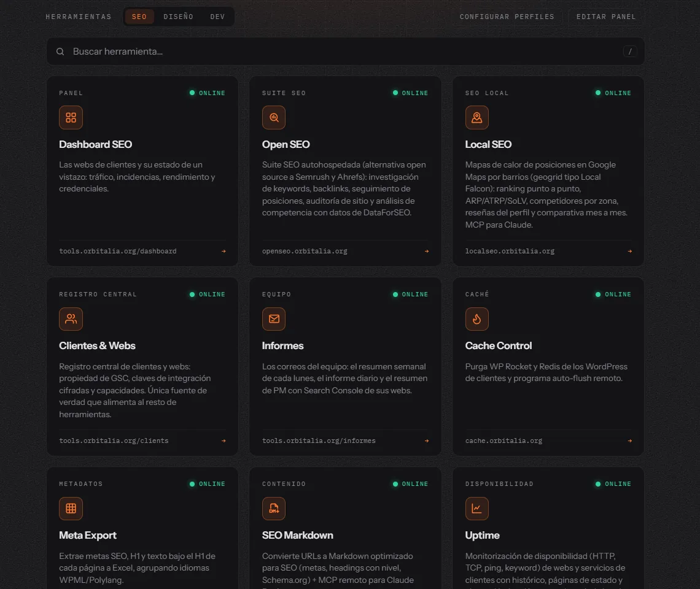Open tools.orbitalia.org/clients link
The height and width of the screenshot is (589, 700).
[x=114, y=441]
